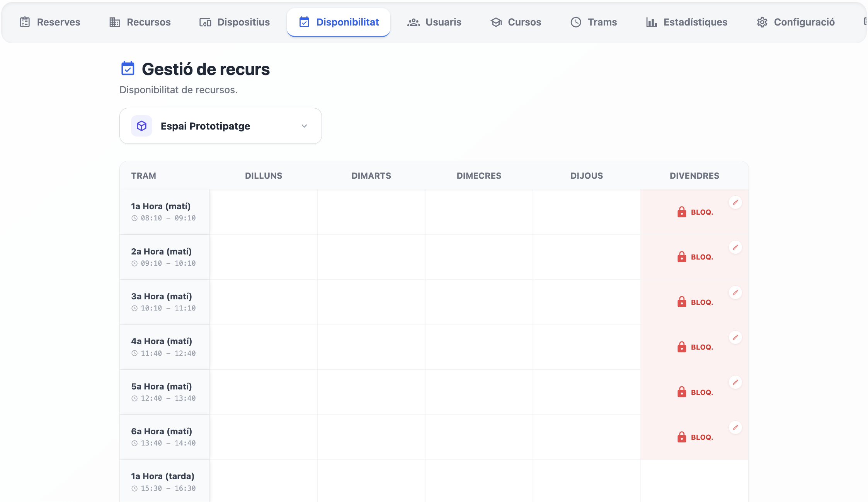Open the Trams tab
Image resolution: width=868 pixels, height=502 pixels.
point(594,22)
